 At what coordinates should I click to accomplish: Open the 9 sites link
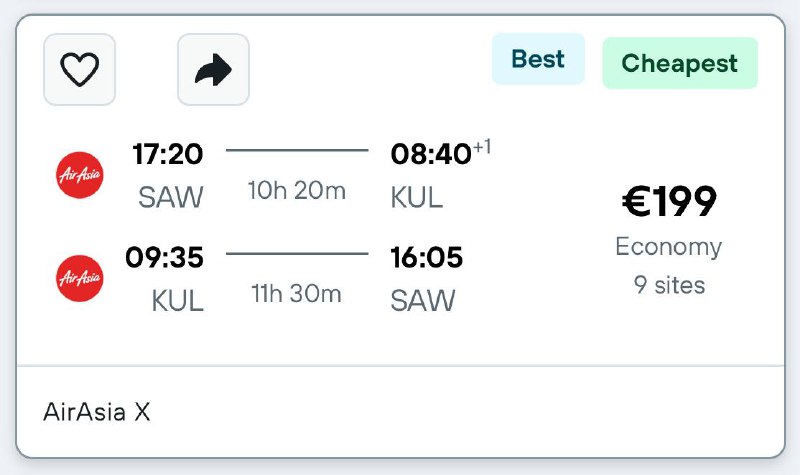coord(669,285)
